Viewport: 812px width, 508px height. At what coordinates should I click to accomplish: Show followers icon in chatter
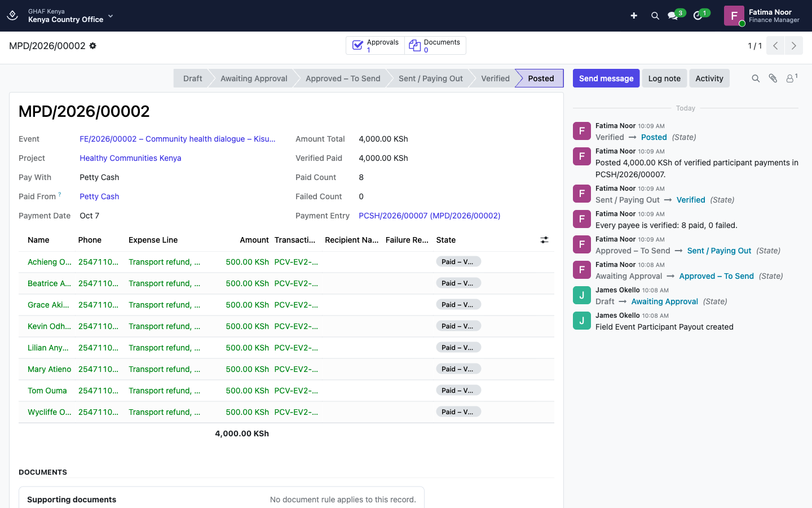pyautogui.click(x=792, y=78)
